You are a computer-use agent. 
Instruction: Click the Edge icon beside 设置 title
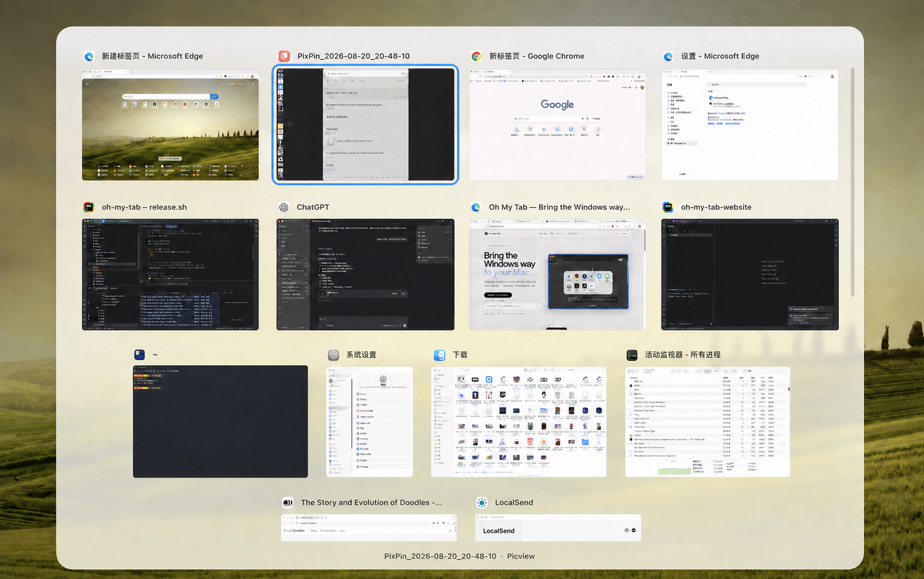click(x=668, y=57)
